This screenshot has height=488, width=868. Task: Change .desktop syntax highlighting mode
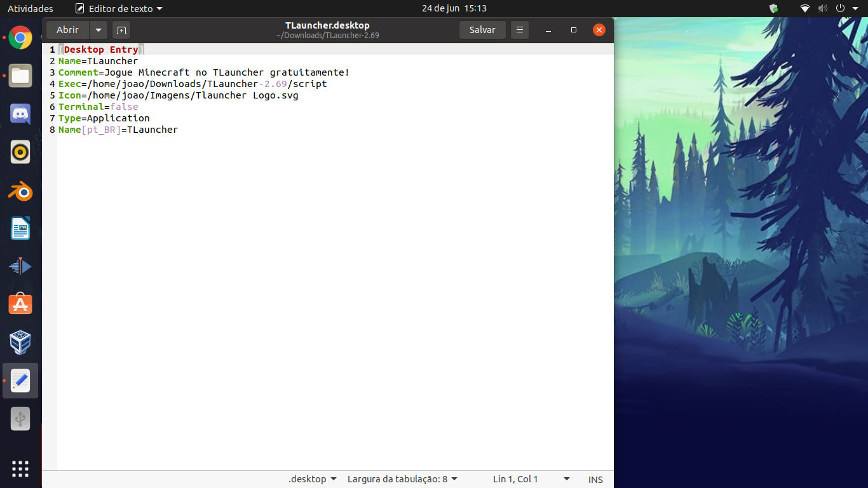click(x=312, y=479)
